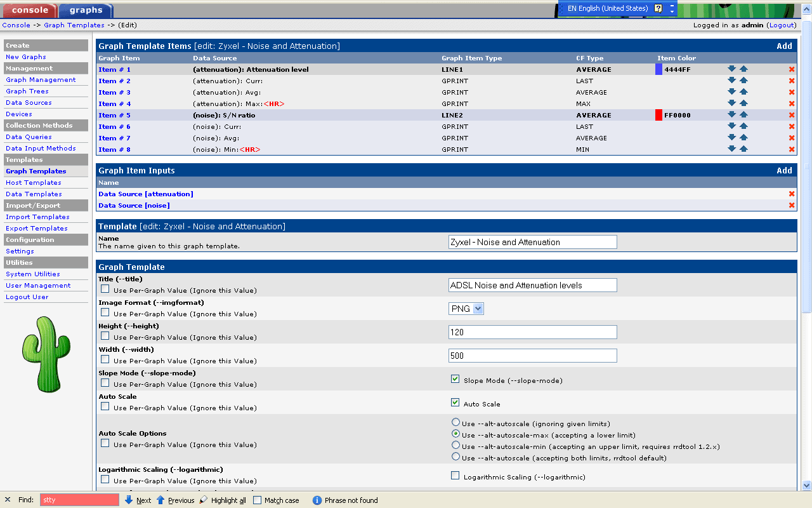Disable the Slope Mode checkbox

(x=455, y=379)
